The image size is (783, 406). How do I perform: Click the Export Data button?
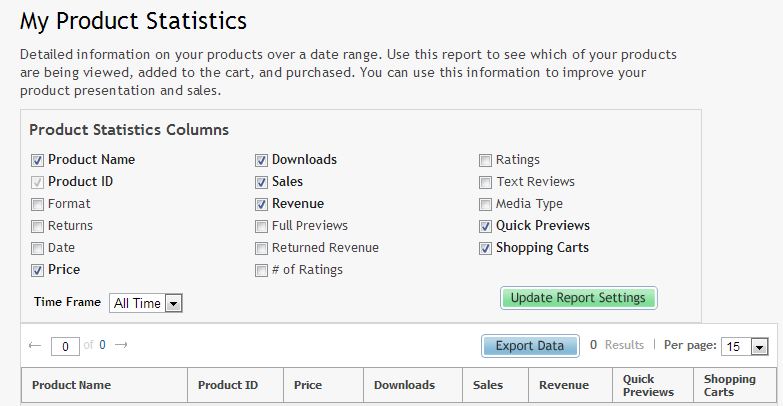(530, 346)
